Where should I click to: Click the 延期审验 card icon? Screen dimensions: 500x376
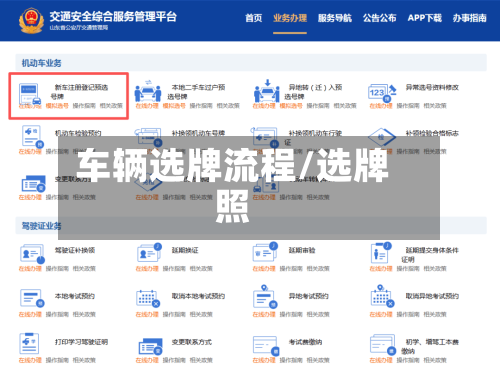tap(265, 252)
